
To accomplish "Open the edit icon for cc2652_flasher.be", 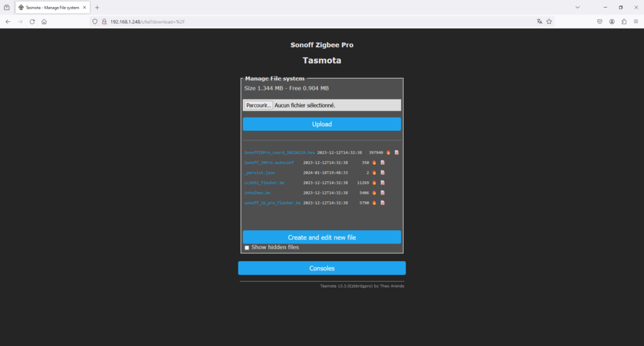I will coord(382,182).
